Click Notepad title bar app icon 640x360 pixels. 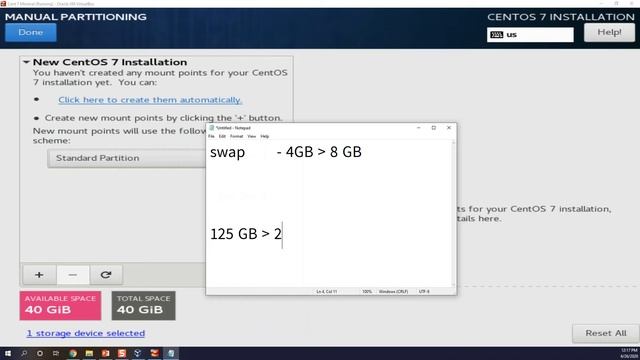(211, 128)
